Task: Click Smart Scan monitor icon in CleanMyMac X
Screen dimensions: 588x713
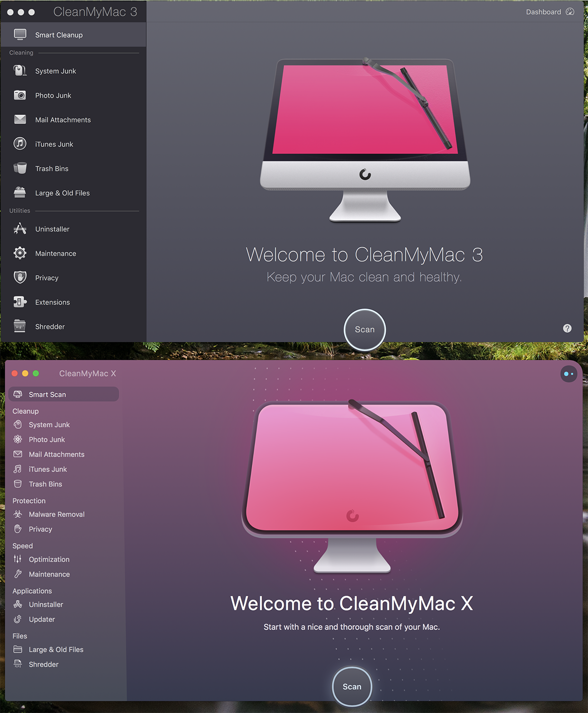Action: click(18, 394)
